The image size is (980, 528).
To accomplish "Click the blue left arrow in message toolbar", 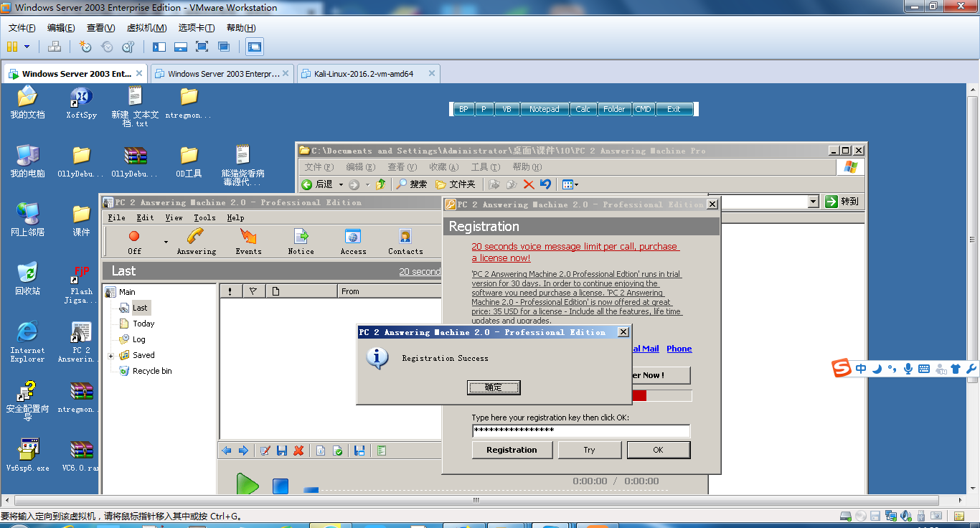I will tap(227, 451).
